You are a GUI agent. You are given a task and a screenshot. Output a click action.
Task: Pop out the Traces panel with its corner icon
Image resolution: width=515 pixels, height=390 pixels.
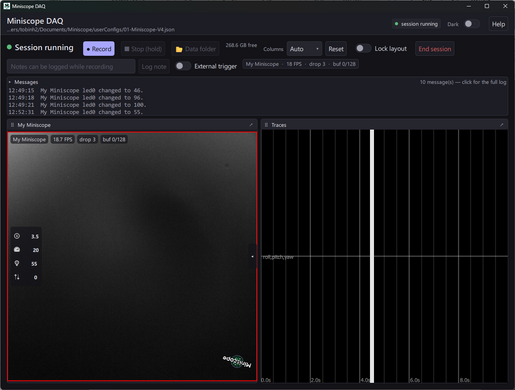pos(502,125)
